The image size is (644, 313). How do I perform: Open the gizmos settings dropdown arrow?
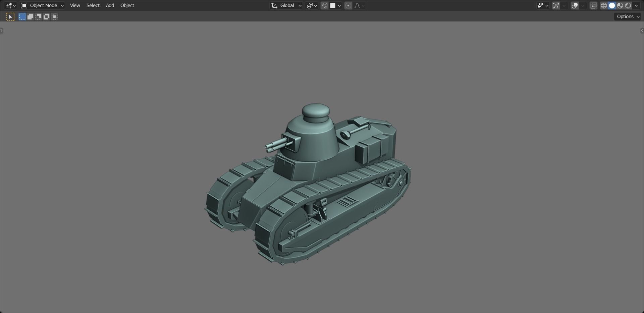pyautogui.click(x=564, y=5)
